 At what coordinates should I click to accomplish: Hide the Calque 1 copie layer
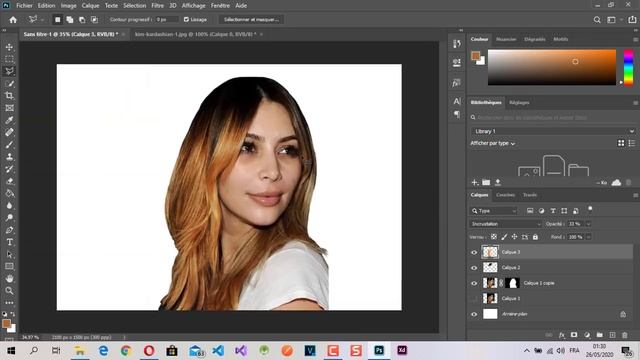474,283
